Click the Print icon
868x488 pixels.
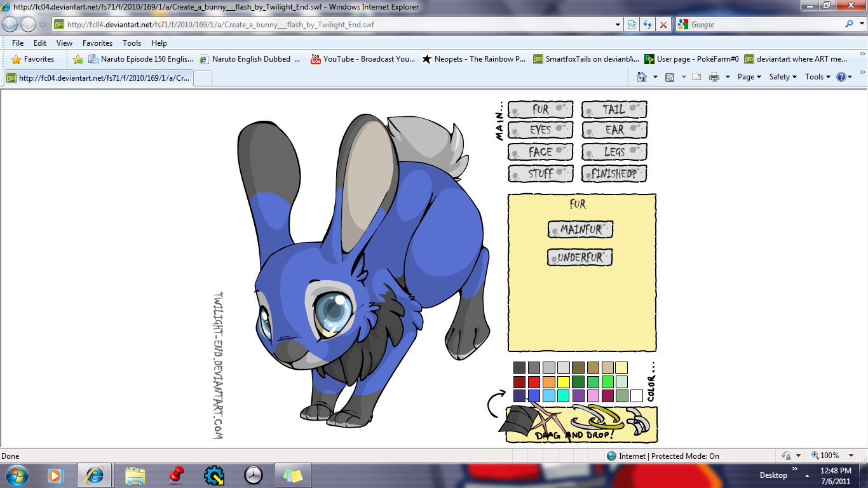click(x=714, y=77)
